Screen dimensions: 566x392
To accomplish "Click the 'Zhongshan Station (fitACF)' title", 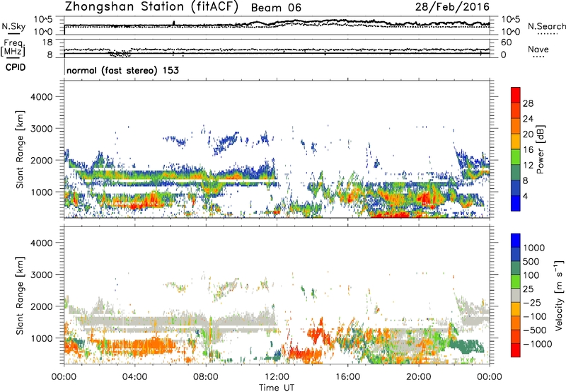I will (151, 7).
